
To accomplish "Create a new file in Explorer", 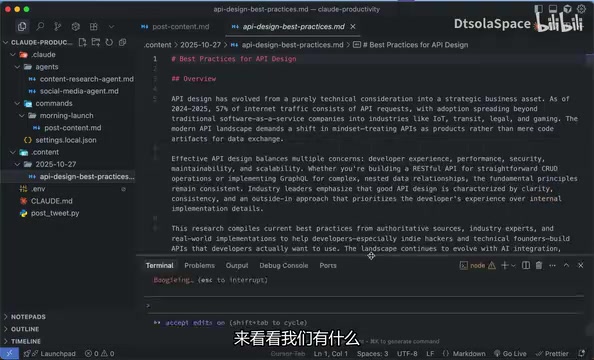I will click(x=82, y=42).
